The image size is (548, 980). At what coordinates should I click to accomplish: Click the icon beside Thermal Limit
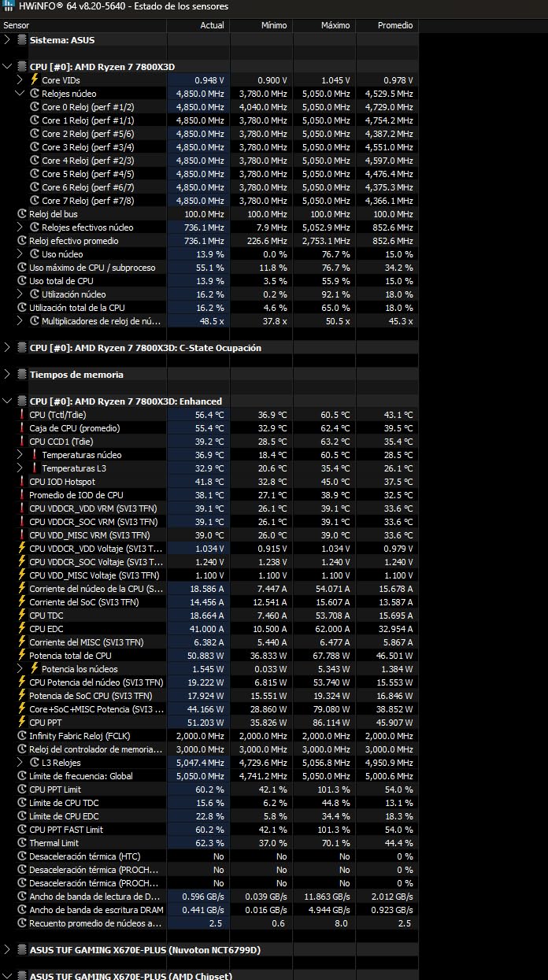tap(22, 842)
